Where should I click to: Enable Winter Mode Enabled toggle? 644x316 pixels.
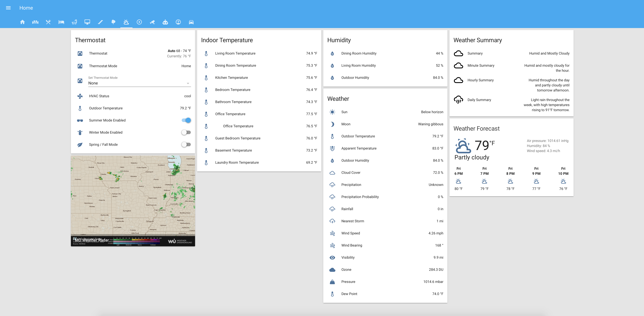coord(186,132)
